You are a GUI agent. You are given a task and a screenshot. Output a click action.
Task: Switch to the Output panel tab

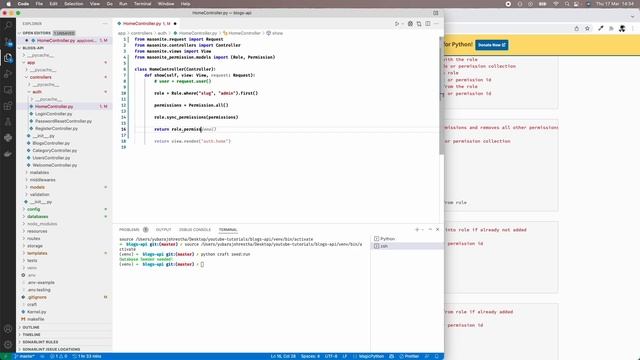(x=163, y=230)
